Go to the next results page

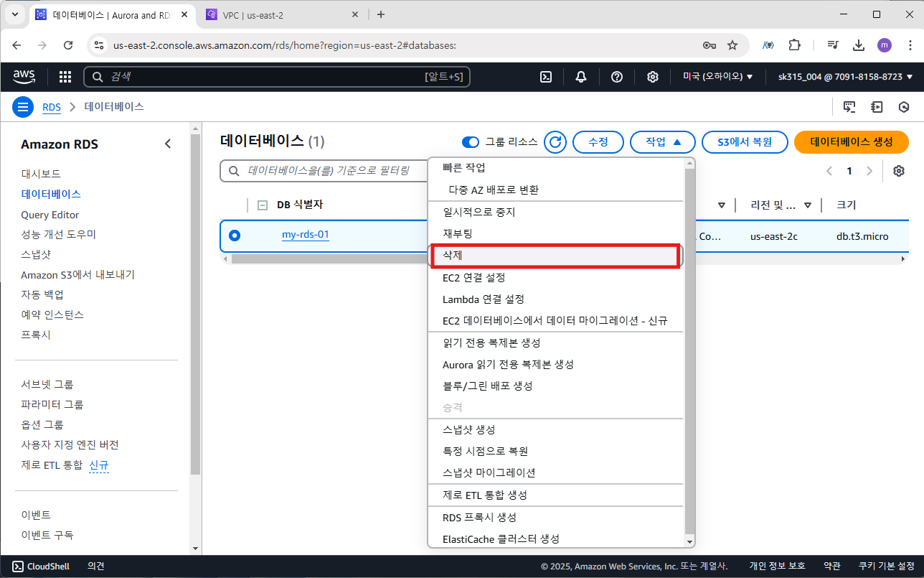869,171
